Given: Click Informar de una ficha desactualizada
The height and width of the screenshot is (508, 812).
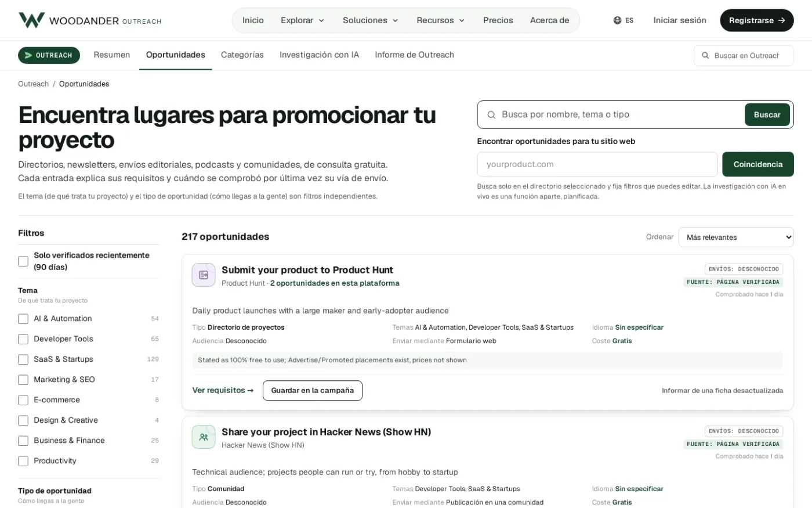Looking at the screenshot, I should click(723, 391).
